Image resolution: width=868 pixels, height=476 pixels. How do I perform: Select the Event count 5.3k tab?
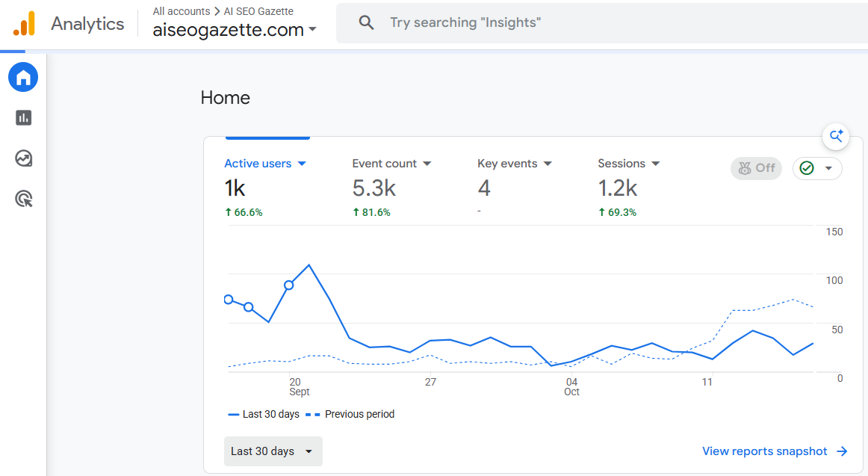[x=392, y=187]
